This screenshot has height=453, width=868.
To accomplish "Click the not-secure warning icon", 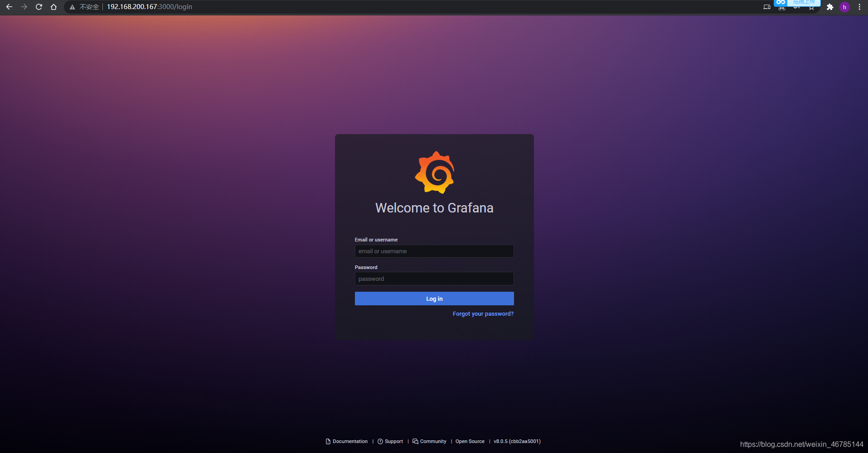I will pyautogui.click(x=72, y=7).
